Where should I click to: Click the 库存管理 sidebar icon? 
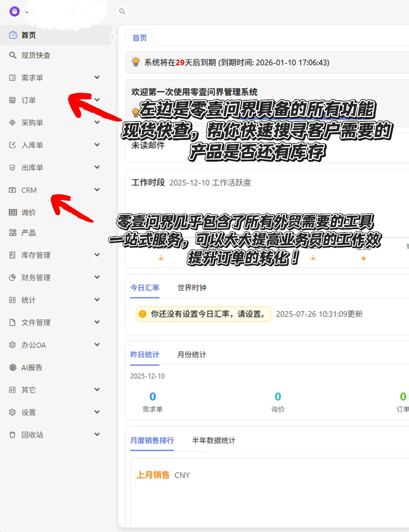click(x=13, y=255)
